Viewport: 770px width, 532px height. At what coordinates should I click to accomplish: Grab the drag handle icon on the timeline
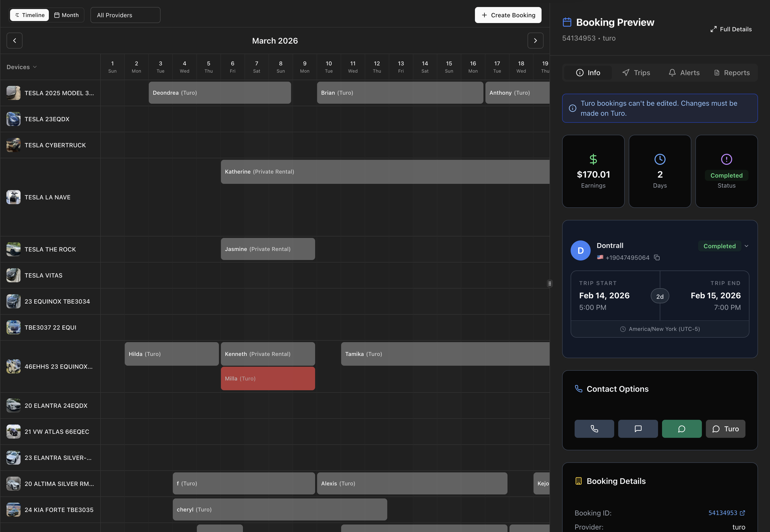[550, 283]
